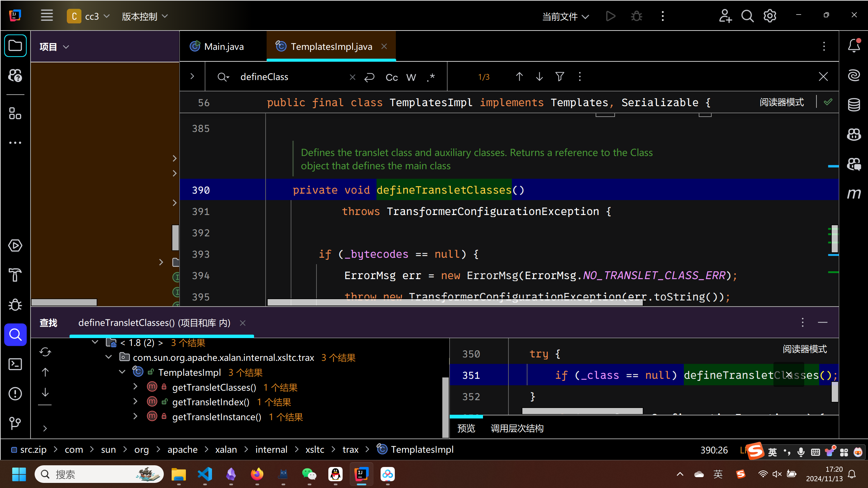Image resolution: width=868 pixels, height=488 pixels.
Task: Collapse the < 1.8 (2) > results node
Action: (x=95, y=343)
